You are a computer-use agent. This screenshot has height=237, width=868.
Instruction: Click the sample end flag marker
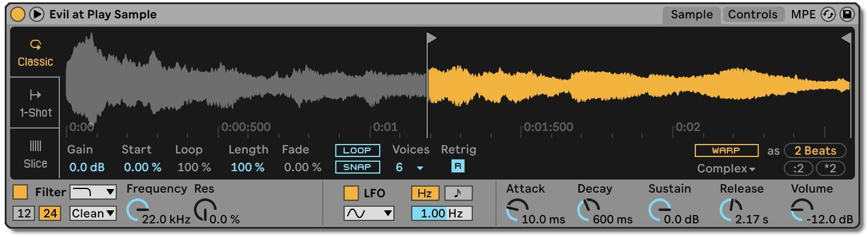[x=846, y=39]
